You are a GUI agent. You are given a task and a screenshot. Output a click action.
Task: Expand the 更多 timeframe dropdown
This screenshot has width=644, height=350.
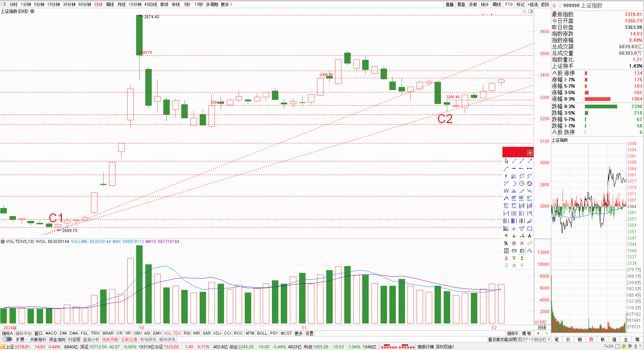(226, 4)
